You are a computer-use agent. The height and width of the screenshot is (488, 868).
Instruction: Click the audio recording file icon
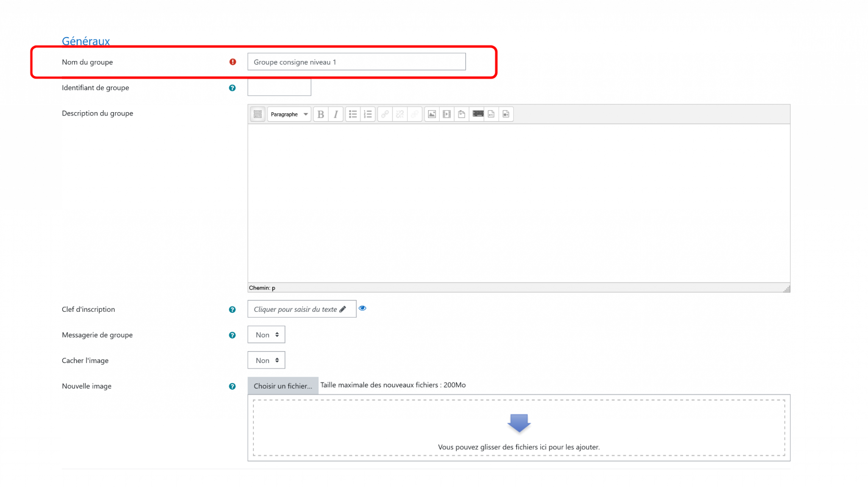491,114
